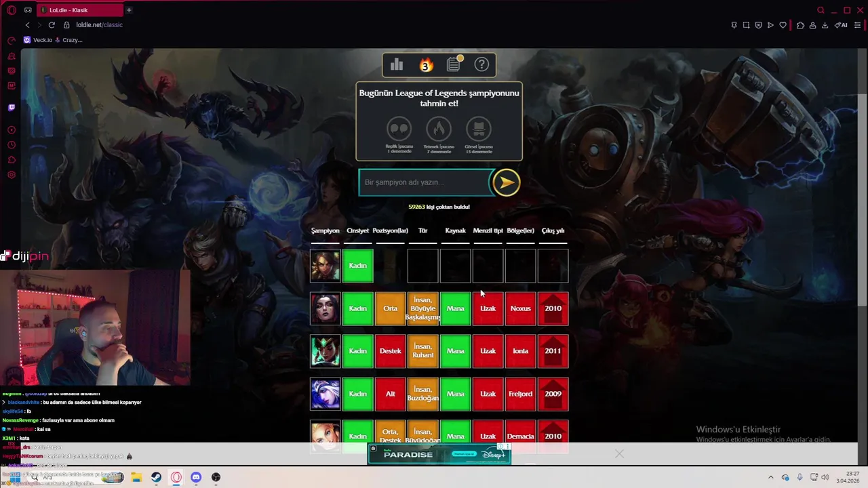Select the Yetenek İpucusu flame clue icon
868x488 pixels.
439,128
